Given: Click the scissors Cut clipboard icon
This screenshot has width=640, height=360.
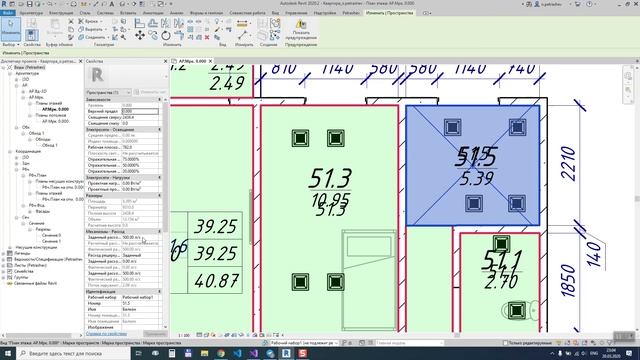Looking at the screenshot, I should 71,21.
